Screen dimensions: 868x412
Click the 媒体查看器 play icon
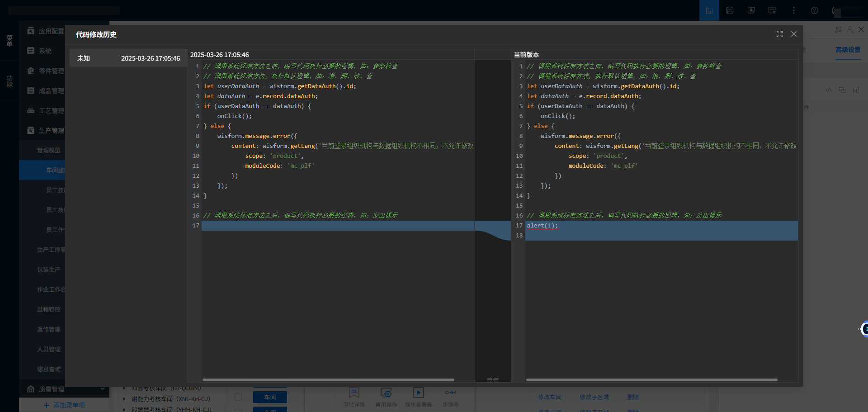click(418, 393)
